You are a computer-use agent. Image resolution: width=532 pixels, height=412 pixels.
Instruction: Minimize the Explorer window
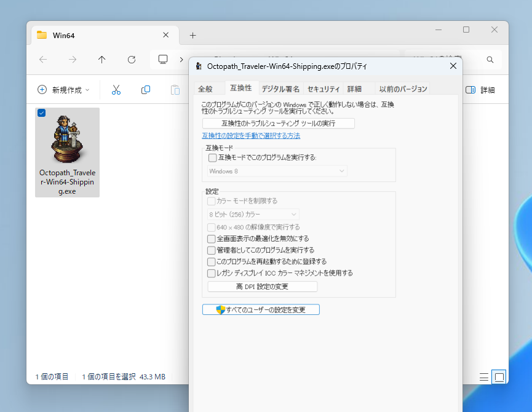439,30
